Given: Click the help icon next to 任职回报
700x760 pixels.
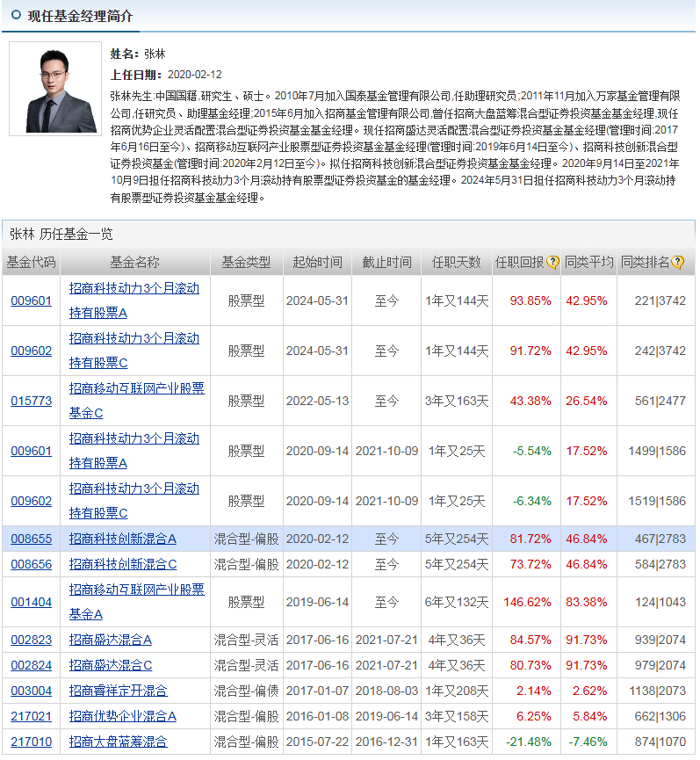Looking at the screenshot, I should 552,263.
